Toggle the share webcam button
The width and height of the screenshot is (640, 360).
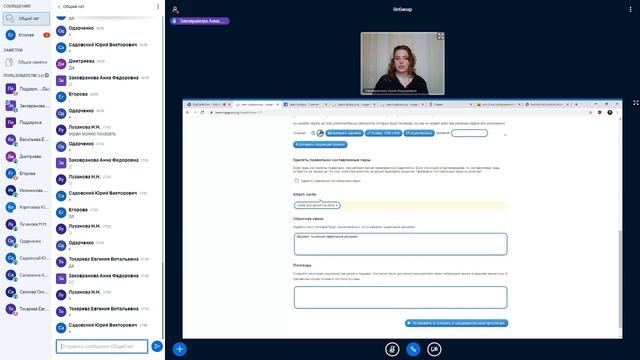pyautogui.click(x=434, y=349)
